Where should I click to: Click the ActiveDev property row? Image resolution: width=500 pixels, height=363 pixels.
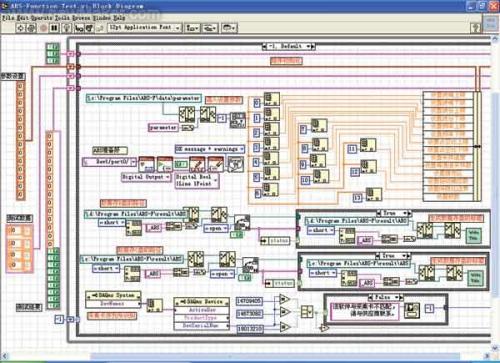coord(202,310)
